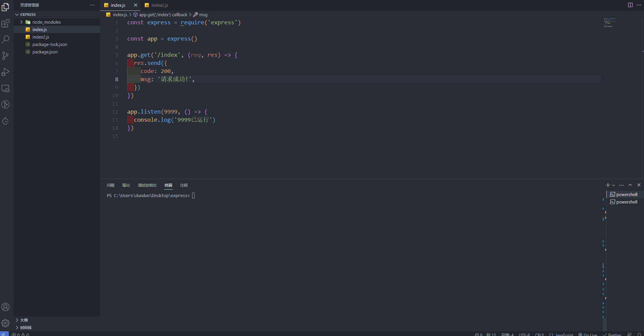Click app.get('/index') callback breadcrumb

pos(163,15)
